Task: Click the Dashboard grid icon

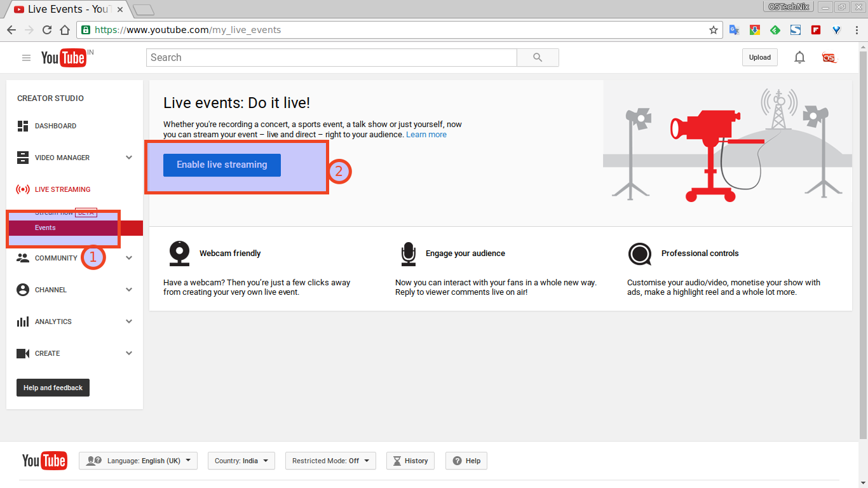Action: 23,126
